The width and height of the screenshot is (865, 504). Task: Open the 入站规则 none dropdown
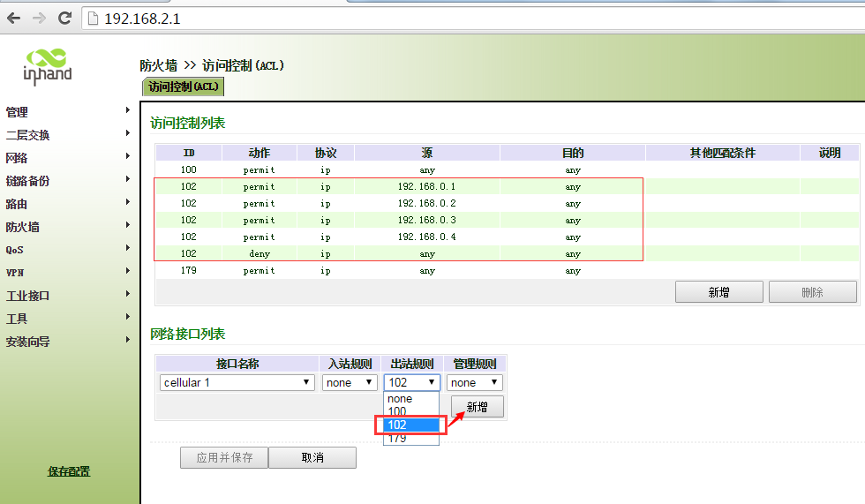[x=350, y=382]
